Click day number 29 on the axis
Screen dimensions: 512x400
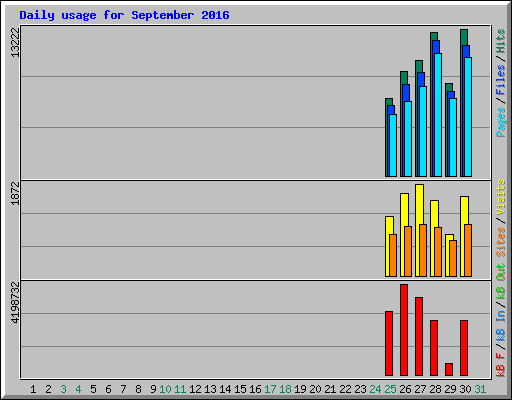click(x=450, y=389)
